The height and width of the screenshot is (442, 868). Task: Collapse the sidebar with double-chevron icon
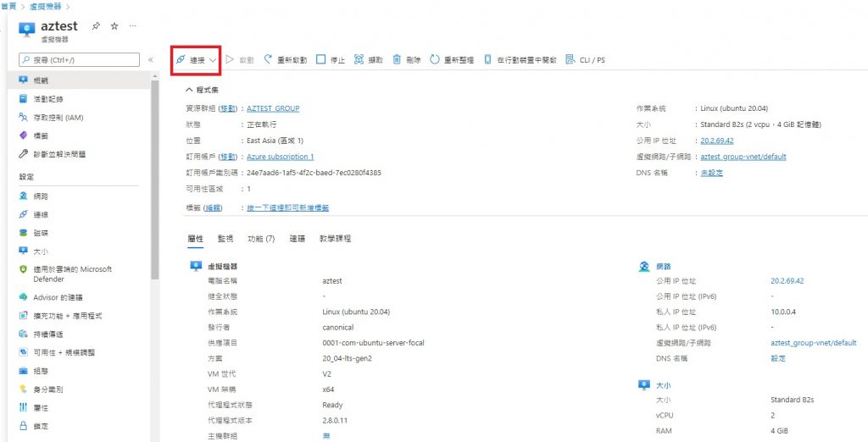click(151, 60)
